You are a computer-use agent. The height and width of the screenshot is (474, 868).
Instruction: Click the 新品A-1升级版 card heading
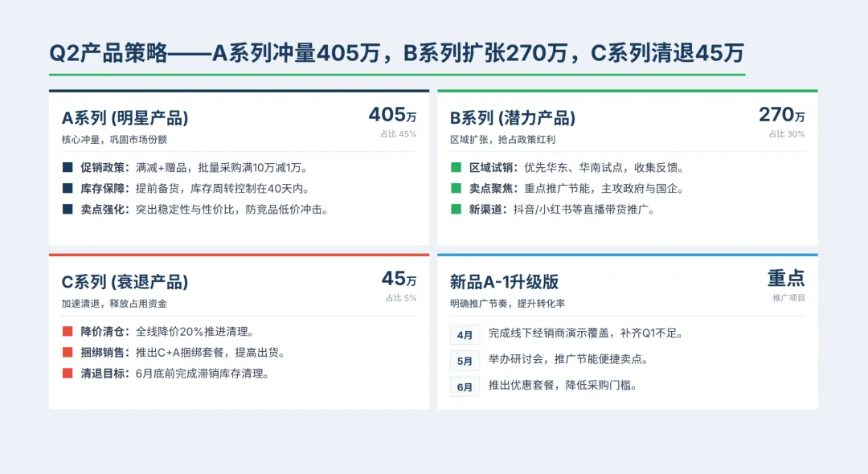tap(504, 282)
